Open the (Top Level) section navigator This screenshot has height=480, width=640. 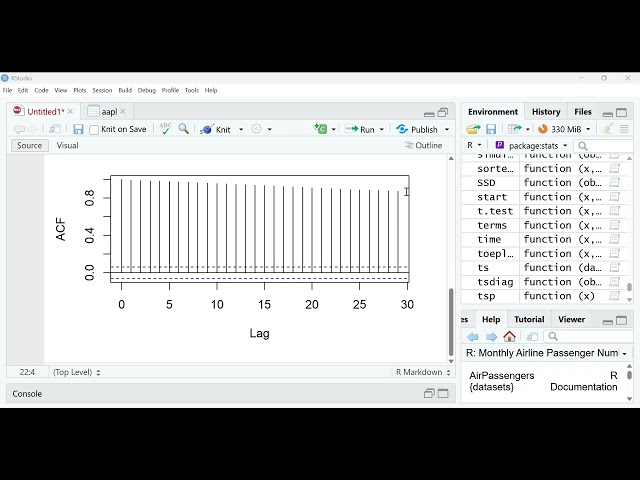(76, 372)
